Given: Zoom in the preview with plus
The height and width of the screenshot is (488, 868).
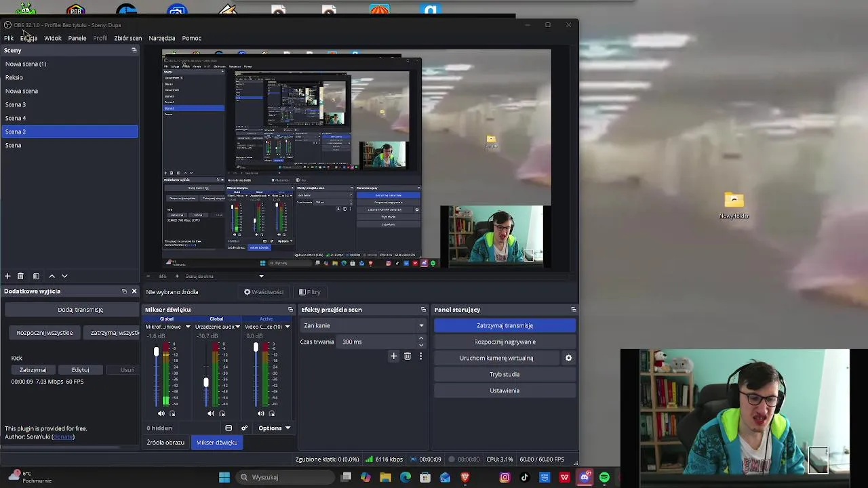Looking at the screenshot, I should pos(177,276).
